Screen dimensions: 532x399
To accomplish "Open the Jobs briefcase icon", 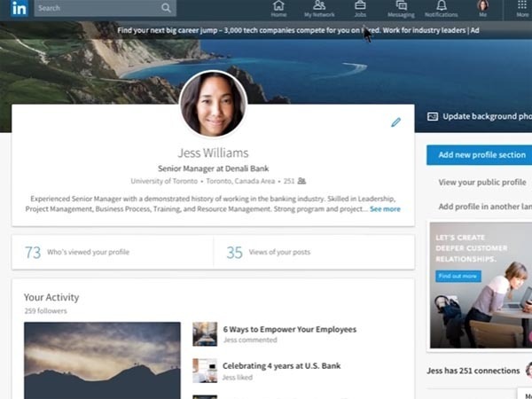I will (x=360, y=9).
